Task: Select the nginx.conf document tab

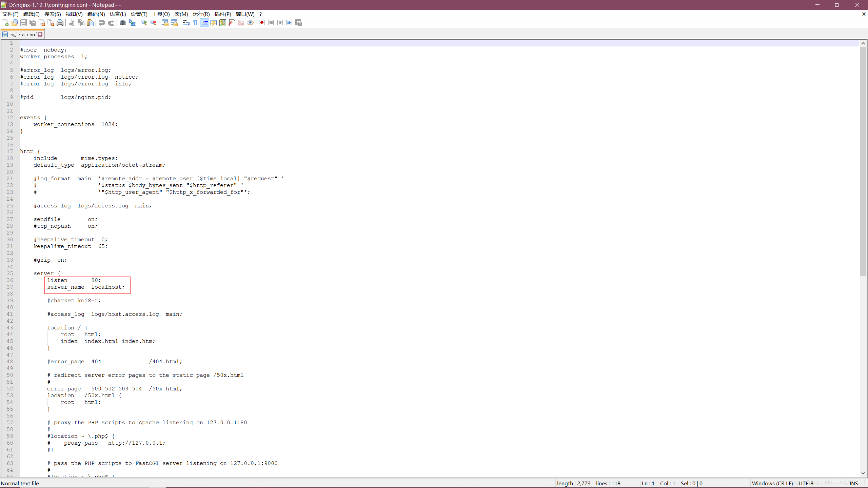Action: (x=23, y=34)
